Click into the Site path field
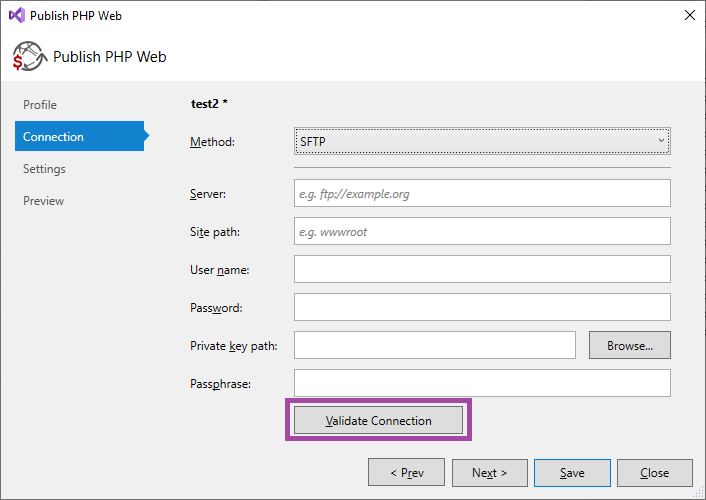Viewport: 706px width, 500px height. pyautogui.click(x=482, y=231)
